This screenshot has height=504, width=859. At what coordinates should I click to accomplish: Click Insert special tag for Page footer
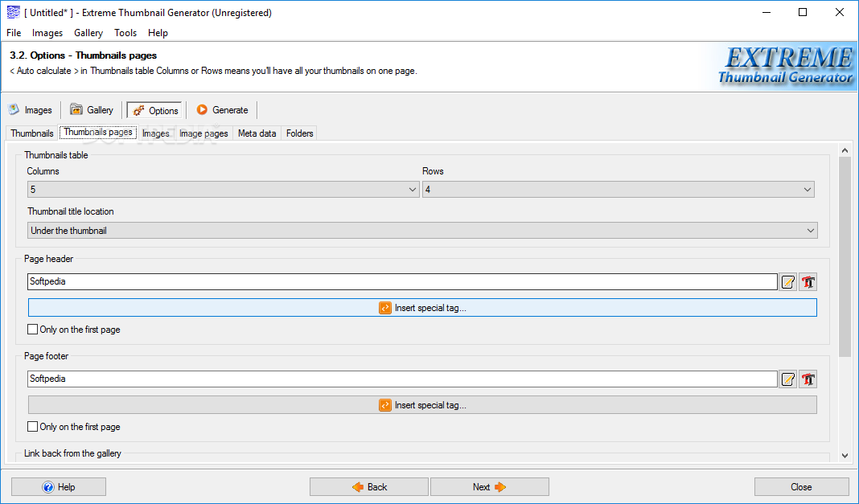pyautogui.click(x=422, y=405)
